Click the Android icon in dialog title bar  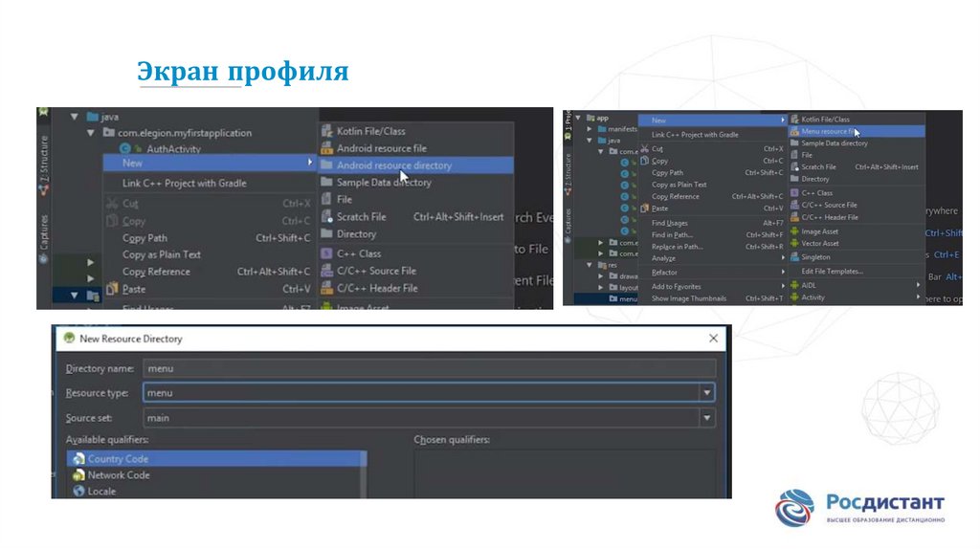(69, 339)
